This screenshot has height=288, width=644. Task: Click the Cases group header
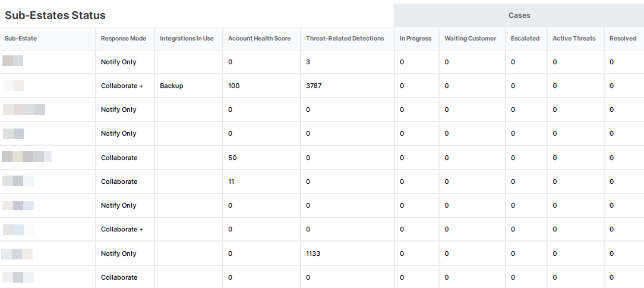tap(519, 15)
